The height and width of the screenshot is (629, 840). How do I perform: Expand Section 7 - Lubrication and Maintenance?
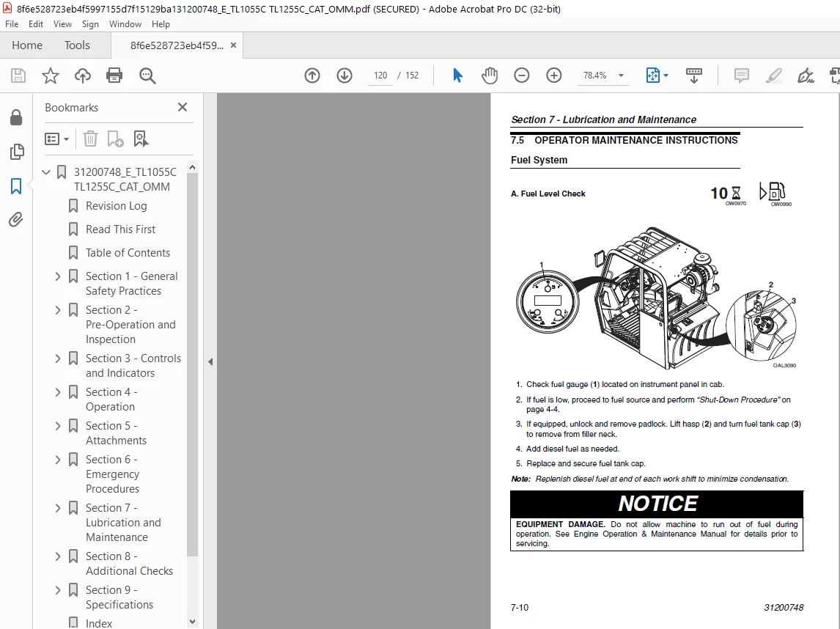(x=58, y=508)
